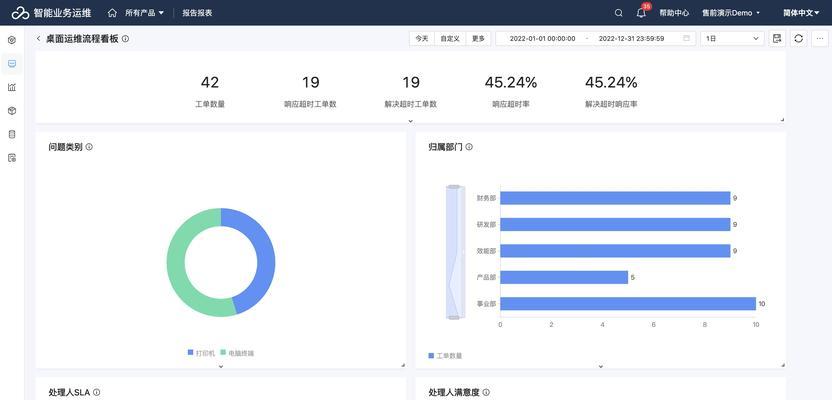Click resize handle of 问题类别 panel
The width and height of the screenshot is (832, 400).
[403, 365]
